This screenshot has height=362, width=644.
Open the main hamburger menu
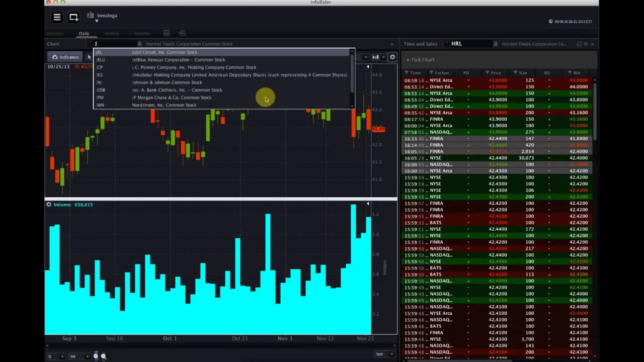click(x=57, y=17)
